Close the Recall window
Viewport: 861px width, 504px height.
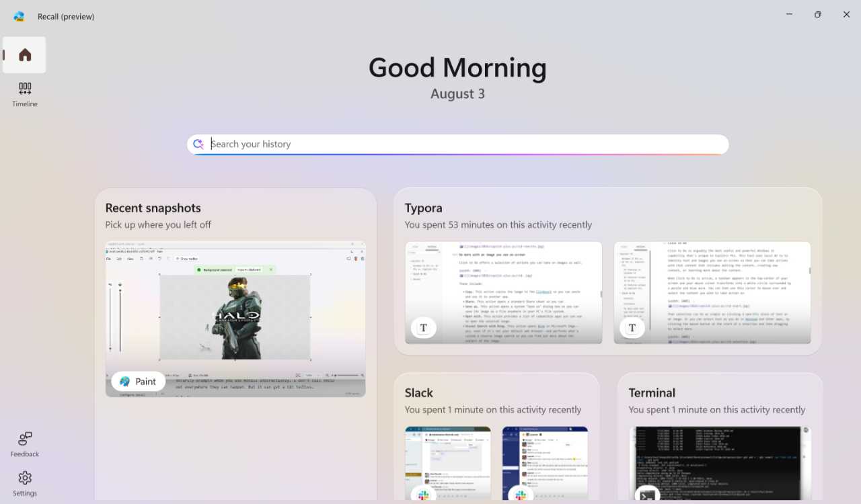(x=846, y=15)
